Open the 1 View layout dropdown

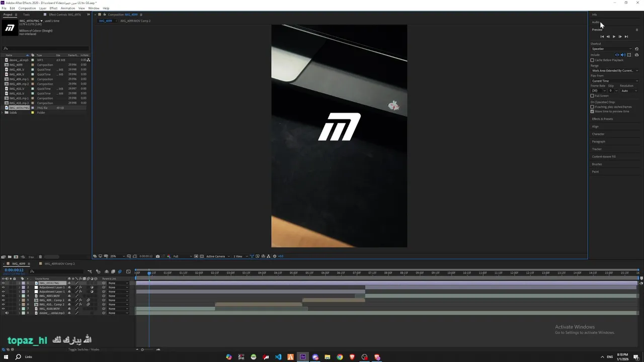(x=239, y=256)
